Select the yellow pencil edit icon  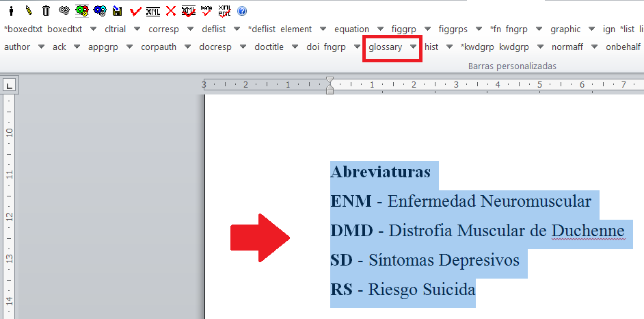(29, 11)
